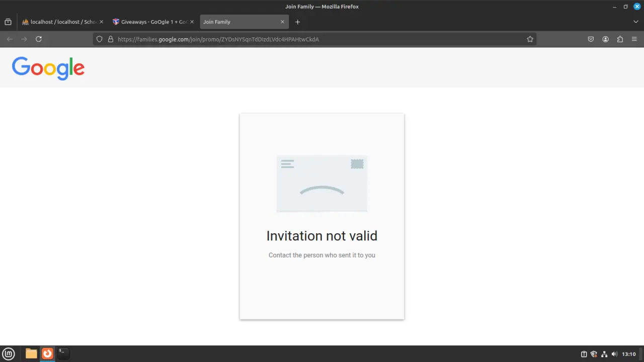644x362 pixels.
Task: Show site security info via padlock icon
Action: click(x=110, y=39)
